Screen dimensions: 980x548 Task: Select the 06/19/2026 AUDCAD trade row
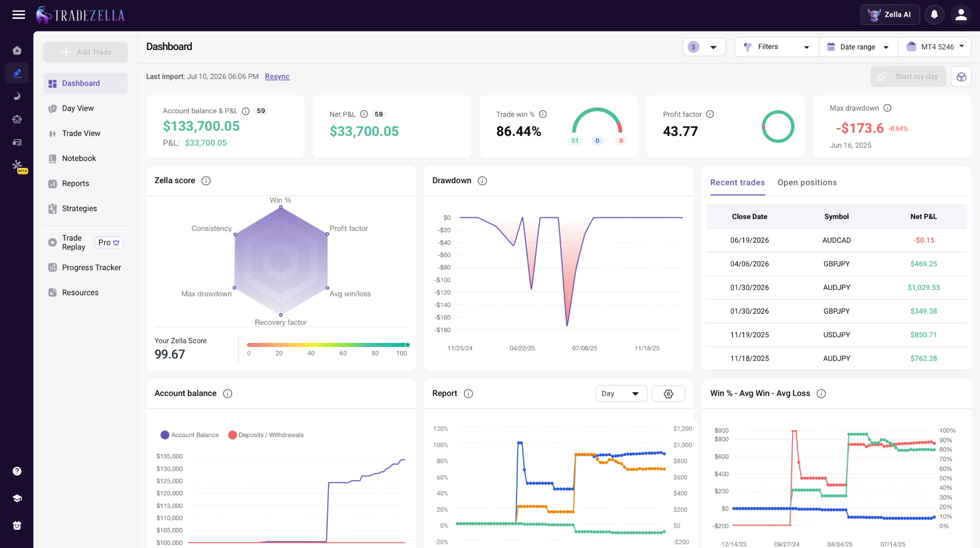point(837,240)
